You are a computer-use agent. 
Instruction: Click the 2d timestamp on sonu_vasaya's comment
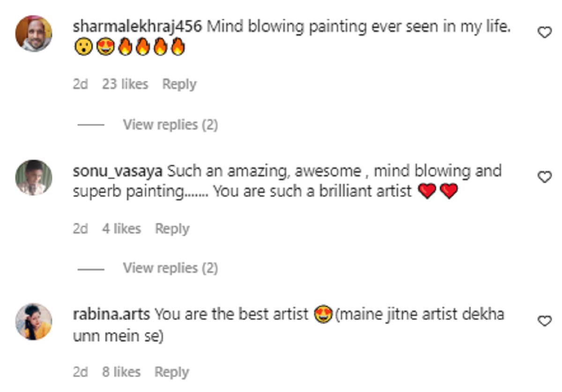tap(81, 229)
